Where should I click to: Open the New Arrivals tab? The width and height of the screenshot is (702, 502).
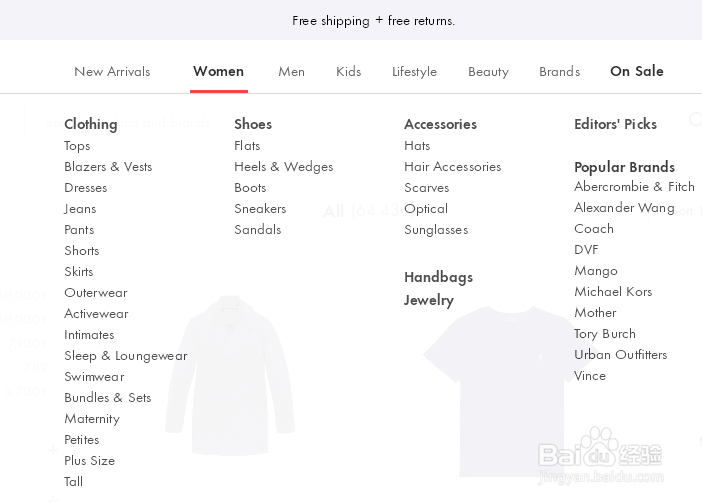coord(112,71)
